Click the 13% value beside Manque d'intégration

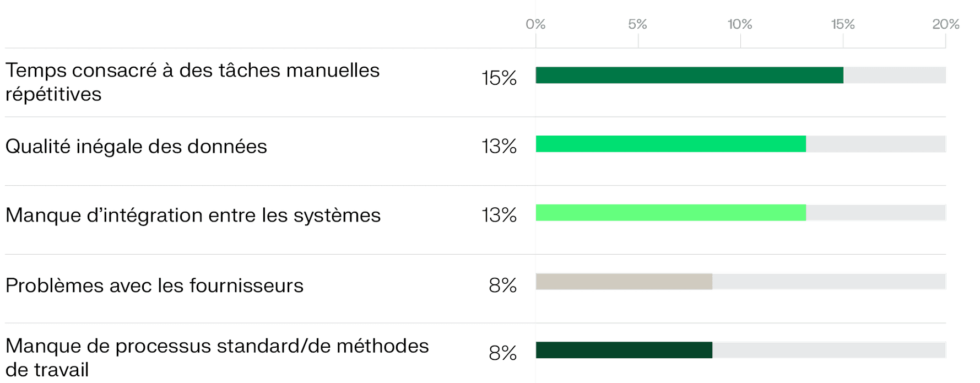(x=499, y=215)
